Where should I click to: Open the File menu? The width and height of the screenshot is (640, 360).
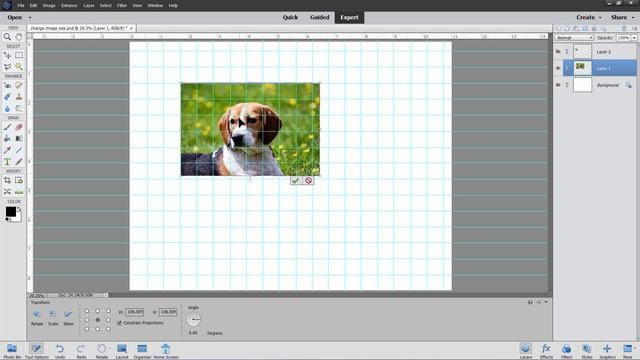point(21,6)
